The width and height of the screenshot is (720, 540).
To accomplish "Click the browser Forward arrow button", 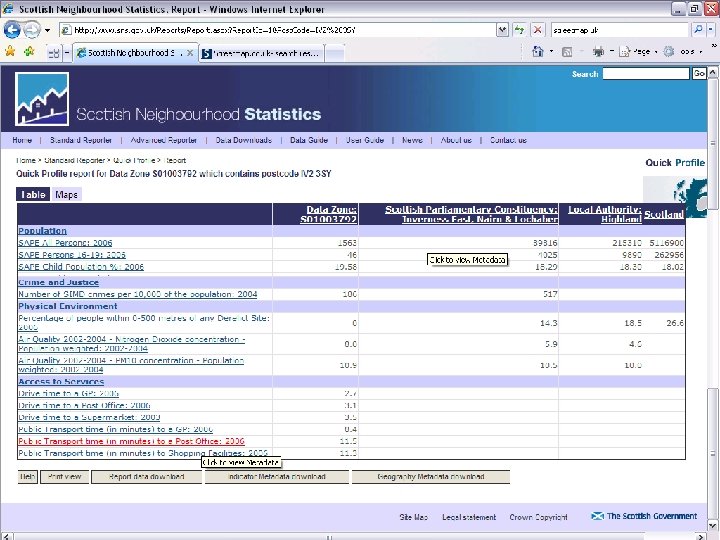I will (x=32, y=30).
